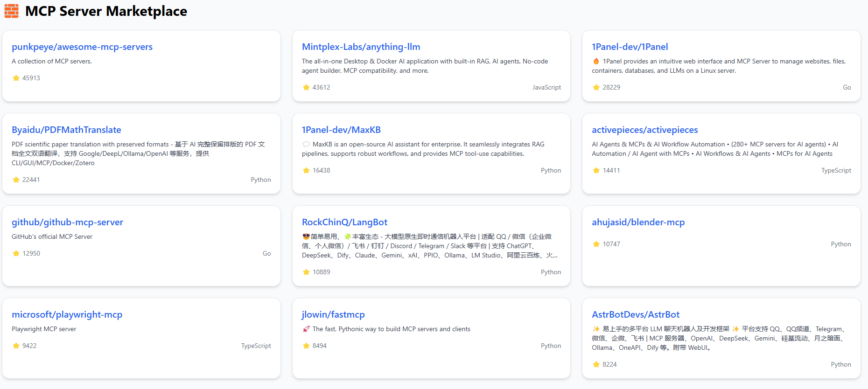Open the jlowin/fastmcp repository link

333,314
